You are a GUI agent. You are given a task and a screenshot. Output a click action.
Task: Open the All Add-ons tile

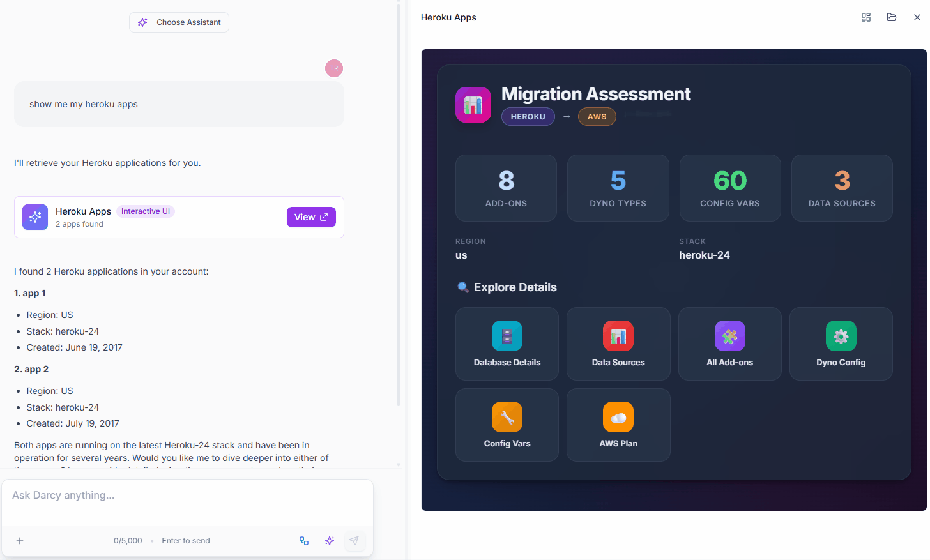tap(729, 344)
